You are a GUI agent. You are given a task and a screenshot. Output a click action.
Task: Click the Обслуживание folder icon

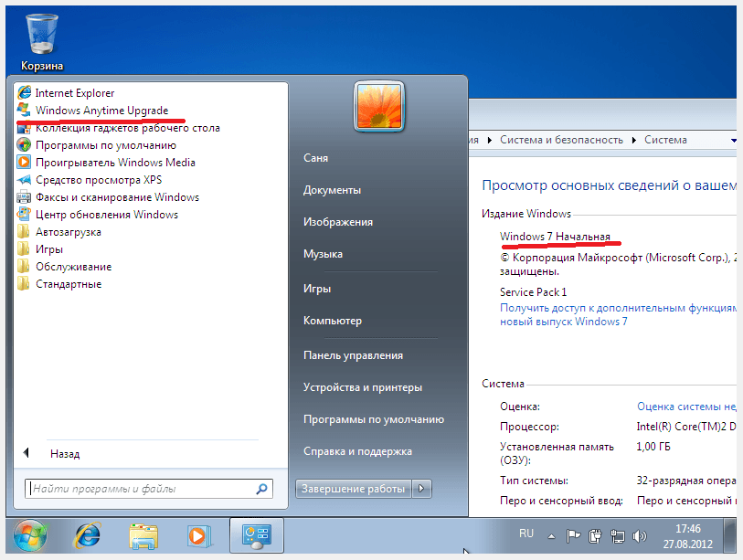[x=24, y=266]
